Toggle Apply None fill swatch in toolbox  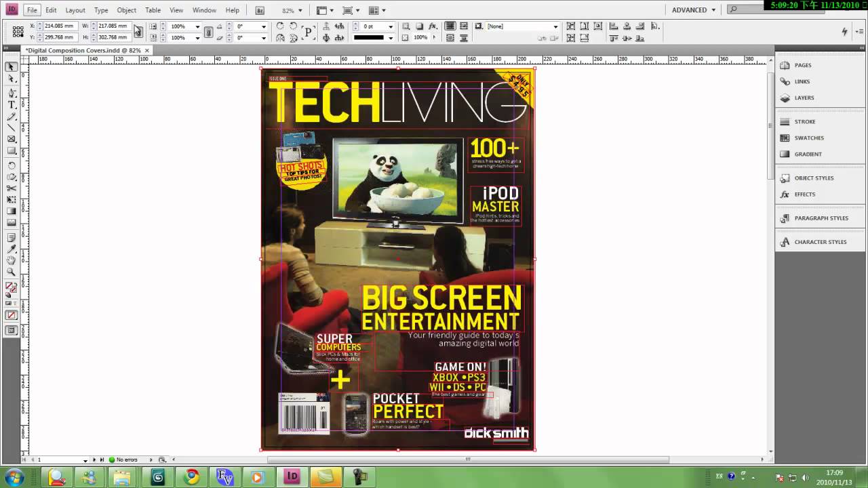click(12, 315)
